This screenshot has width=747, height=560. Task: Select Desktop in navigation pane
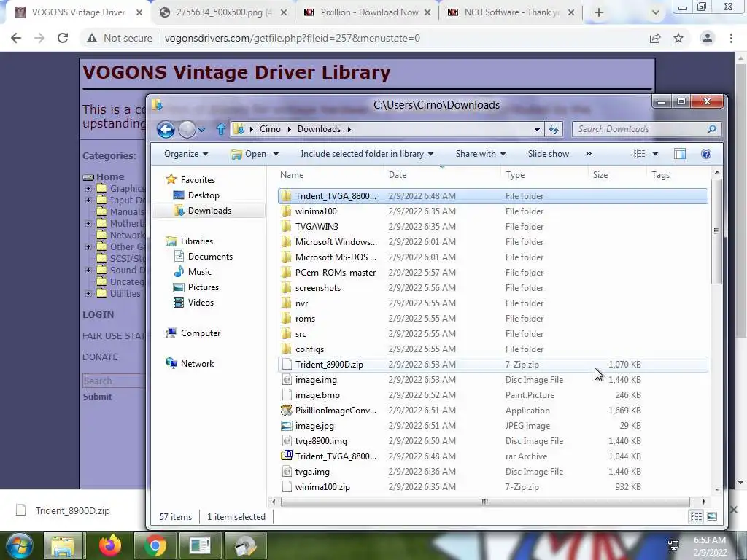click(x=204, y=195)
